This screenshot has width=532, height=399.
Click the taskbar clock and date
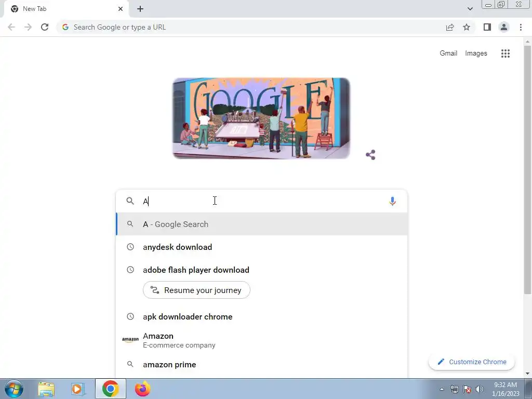point(505,389)
